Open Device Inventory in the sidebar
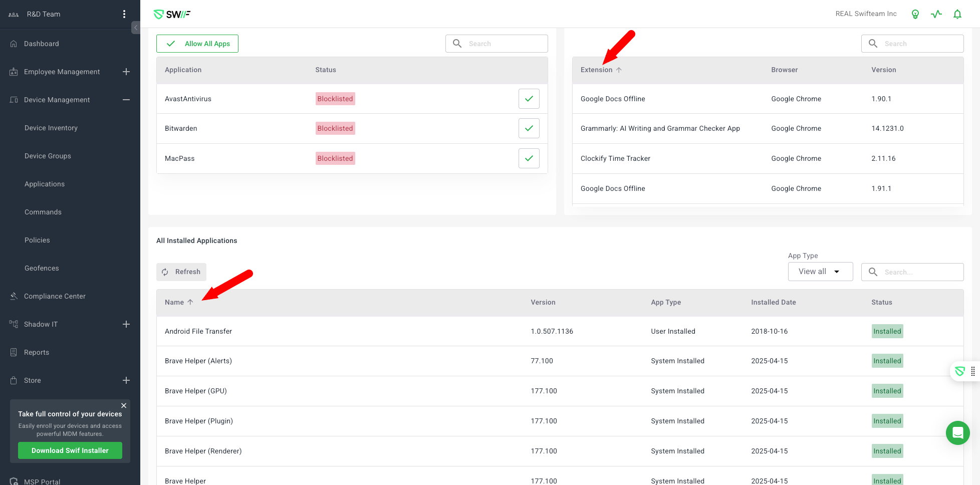Image resolution: width=980 pixels, height=485 pixels. click(x=51, y=128)
